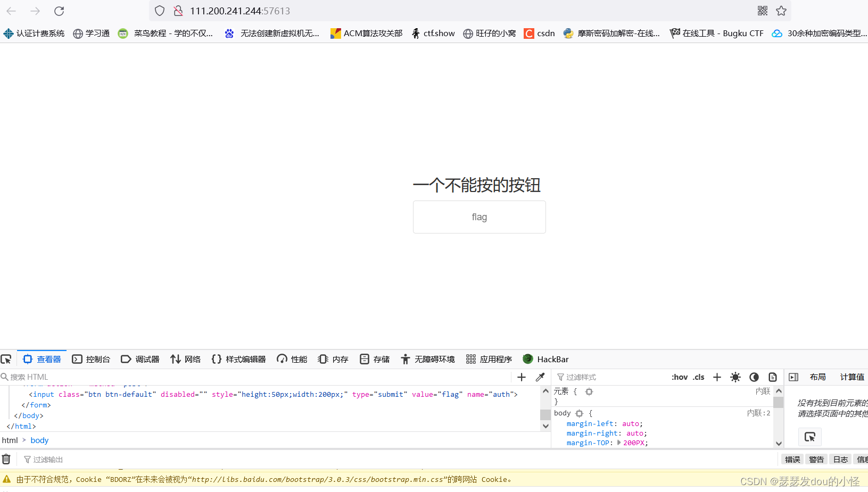Screen dimensions: 868x492
Task: Focus the 过滤输出 console filter field
Action: 399,459
